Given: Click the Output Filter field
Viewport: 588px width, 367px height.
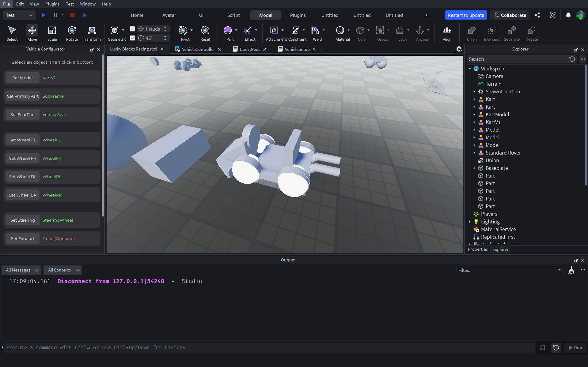Looking at the screenshot, I should [509, 270].
